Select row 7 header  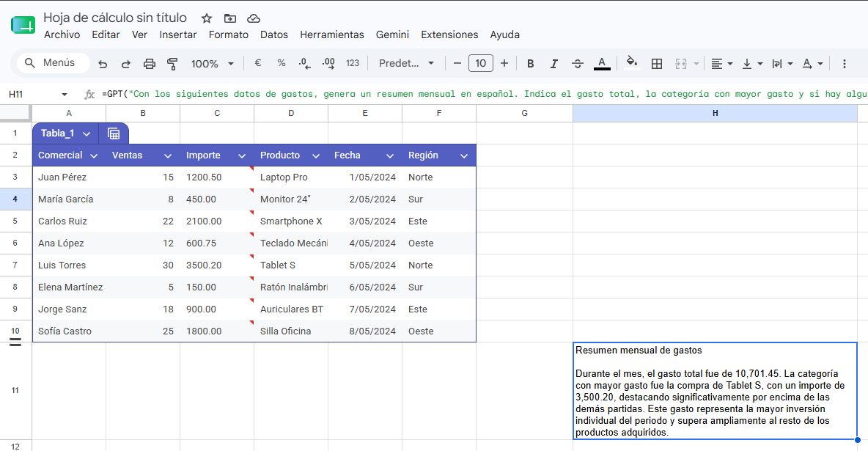click(15, 265)
